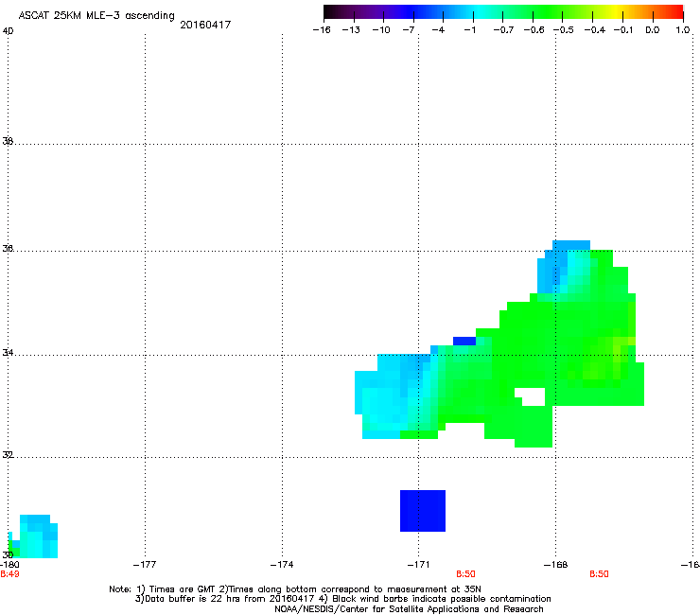Click the -0.4 colorbar label
The height and width of the screenshot is (615, 700).
tap(595, 30)
